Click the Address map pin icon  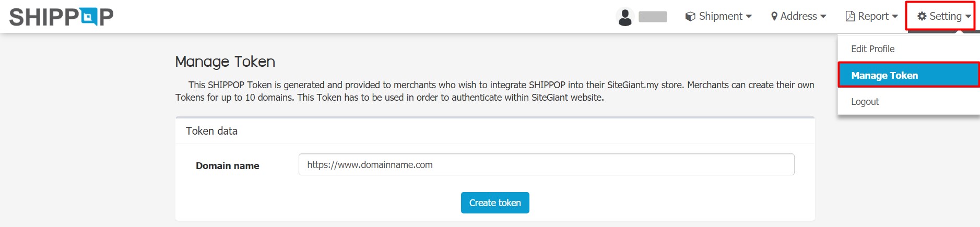tap(774, 17)
